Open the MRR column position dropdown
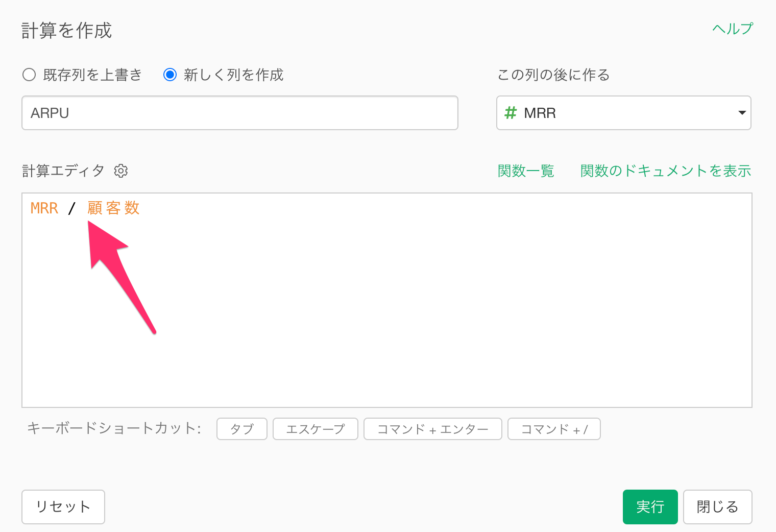776x532 pixels. point(624,113)
